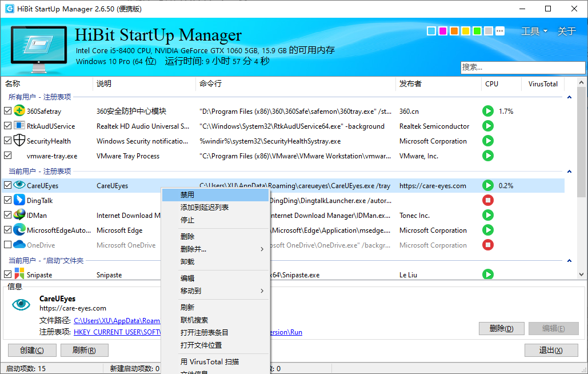This screenshot has width=588, height=374.
Task: Uncheck the RtkAudUService startup checkbox
Action: tap(7, 126)
